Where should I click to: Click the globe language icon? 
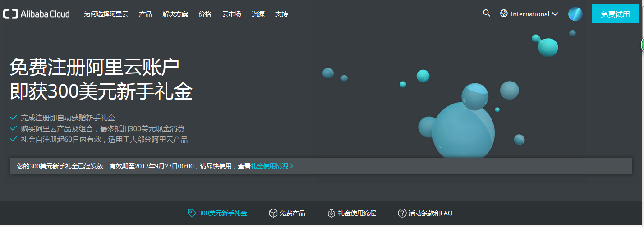504,14
